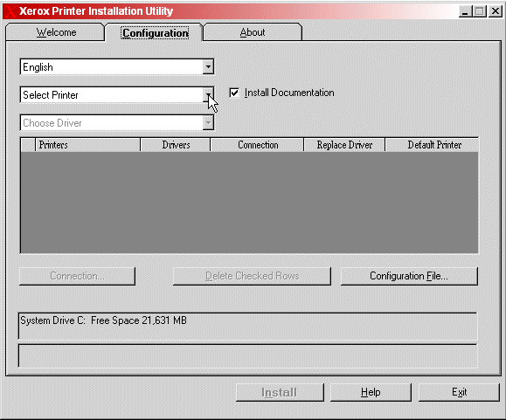Screen dimensions: 506x420
Task: Toggle the Install Documentation checkbox
Action: coord(234,93)
